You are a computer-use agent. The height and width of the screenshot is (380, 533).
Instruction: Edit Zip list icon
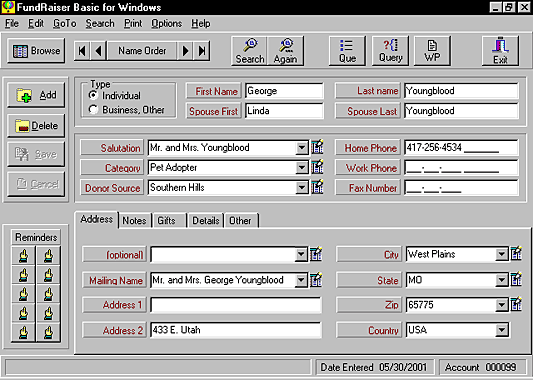516,304
